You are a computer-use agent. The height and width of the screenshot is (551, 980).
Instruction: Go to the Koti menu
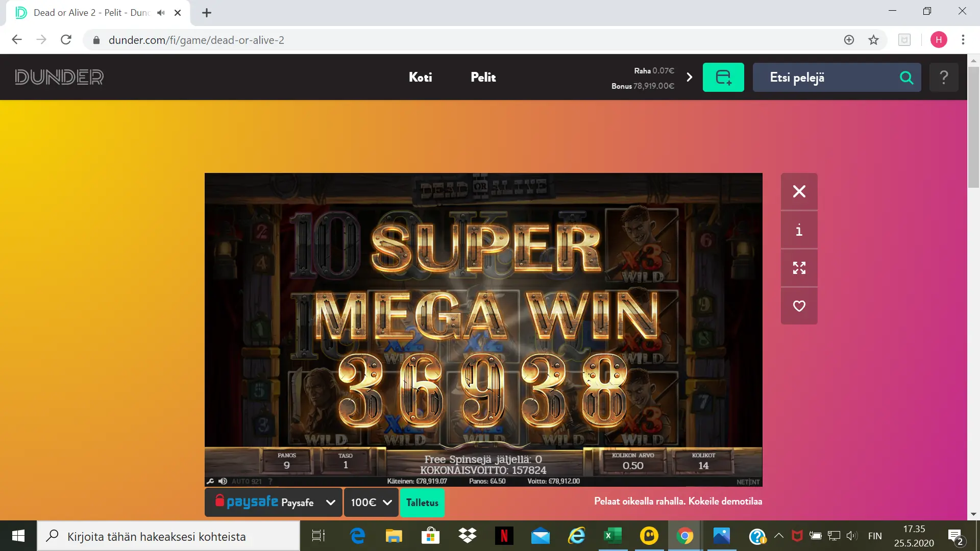click(x=420, y=77)
